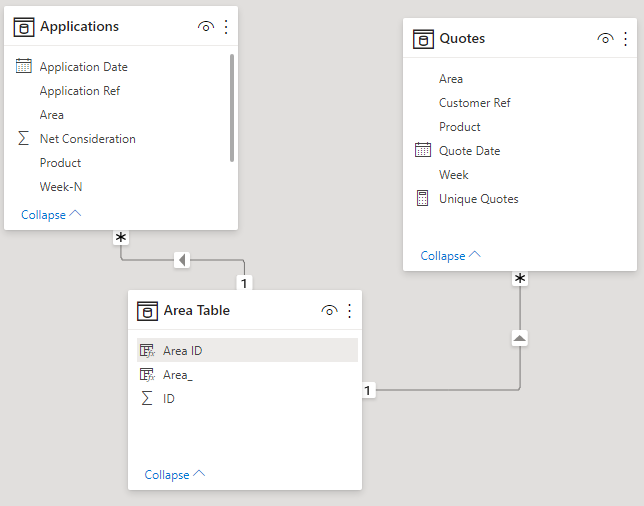Viewport: 644px width, 506px height.
Task: Click sigma icon beside ID field
Action: click(x=147, y=398)
